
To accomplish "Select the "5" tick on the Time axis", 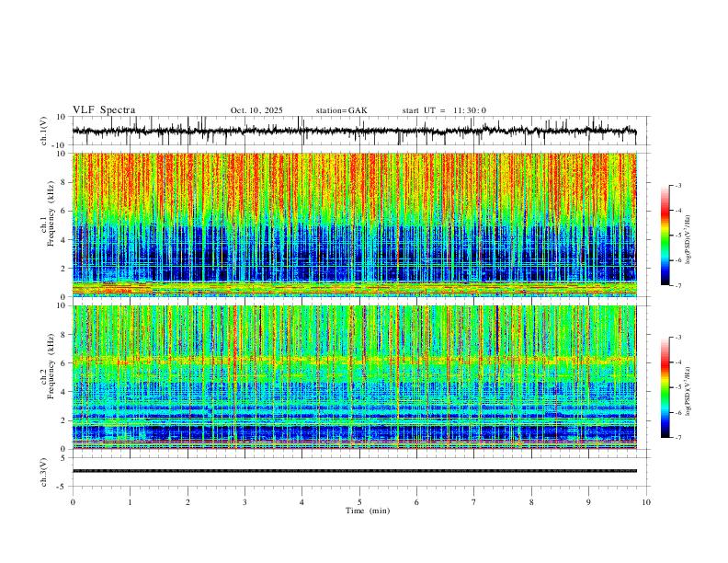I will [359, 502].
